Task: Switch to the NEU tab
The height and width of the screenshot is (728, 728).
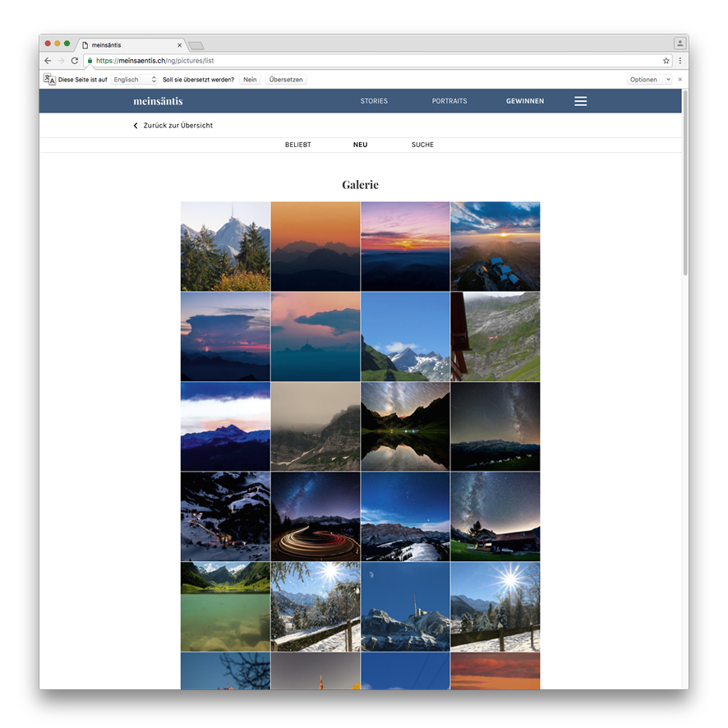Action: tap(360, 145)
